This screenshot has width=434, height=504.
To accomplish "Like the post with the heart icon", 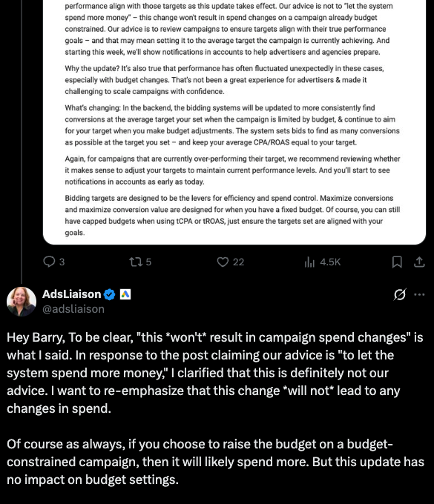I will [223, 262].
